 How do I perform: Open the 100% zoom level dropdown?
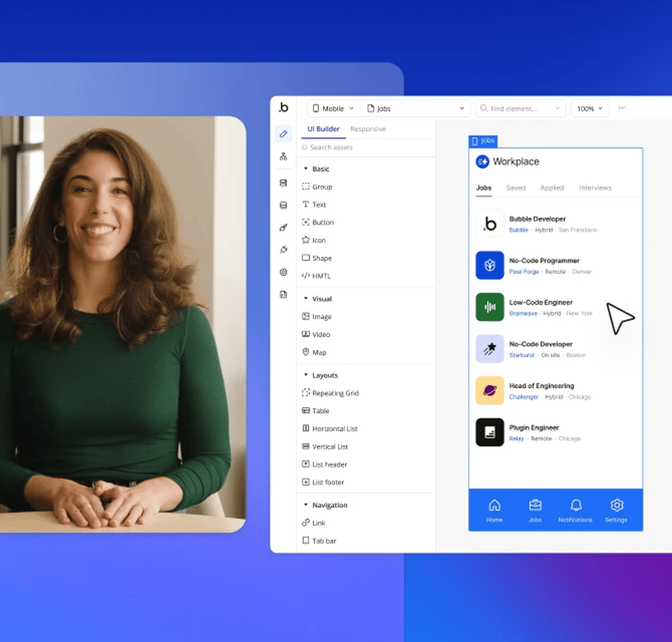tap(589, 109)
